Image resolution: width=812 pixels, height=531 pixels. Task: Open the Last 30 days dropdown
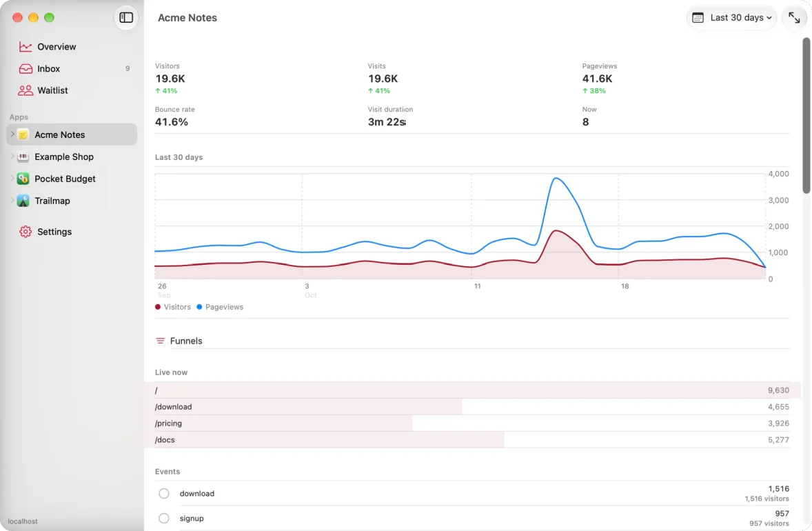pos(731,18)
